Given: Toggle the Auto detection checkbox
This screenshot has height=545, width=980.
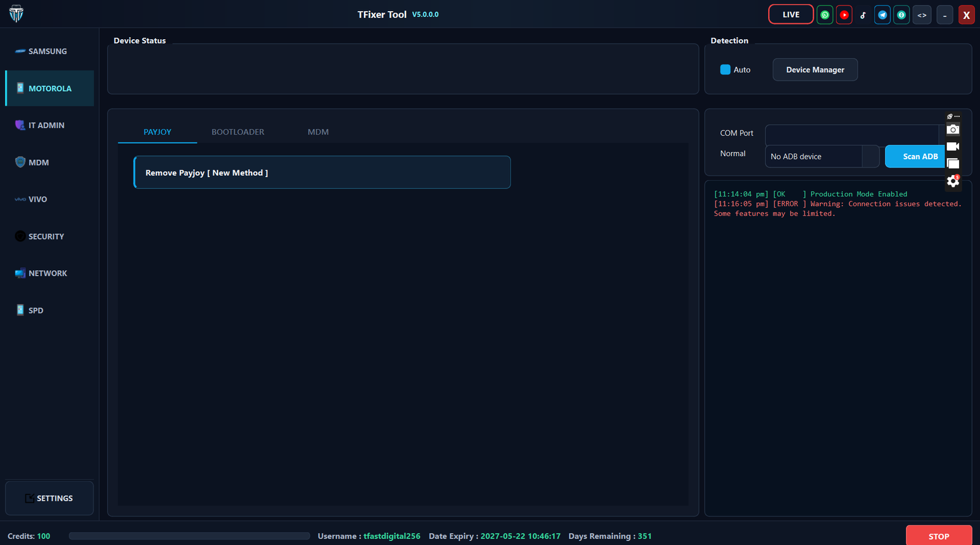Looking at the screenshot, I should (x=725, y=70).
